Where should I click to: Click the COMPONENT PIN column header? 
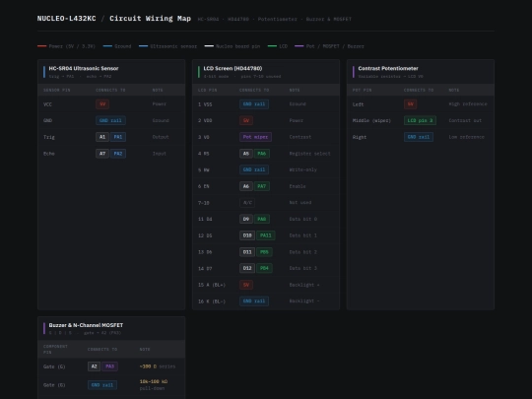click(x=55, y=349)
